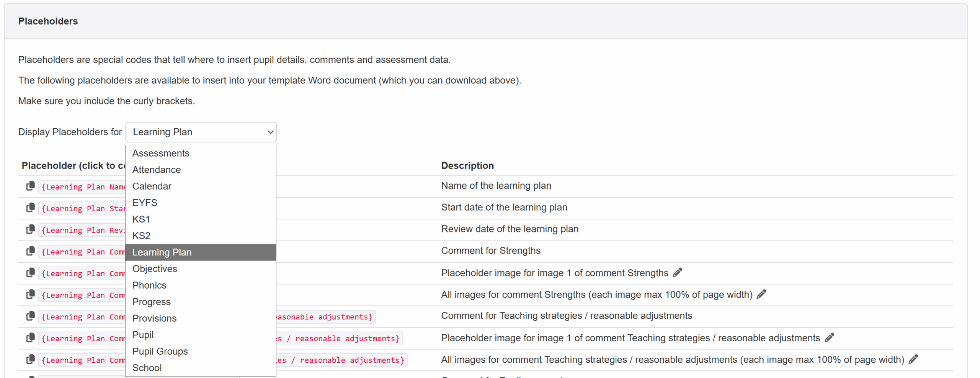This screenshot has width=980, height=378.
Task: Choose KS2 from the dropdown options
Action: point(141,236)
